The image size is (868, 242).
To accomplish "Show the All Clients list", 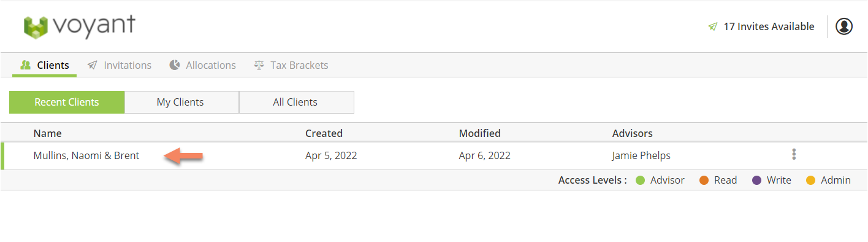I will 295,103.
